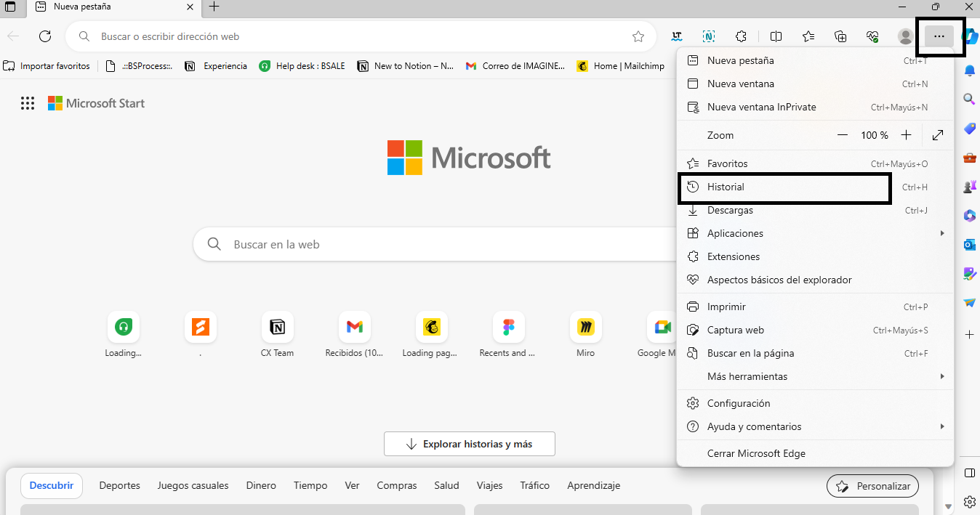The image size is (980, 515).
Task: Open the sidebar settings gear icon
Action: pos(970,502)
